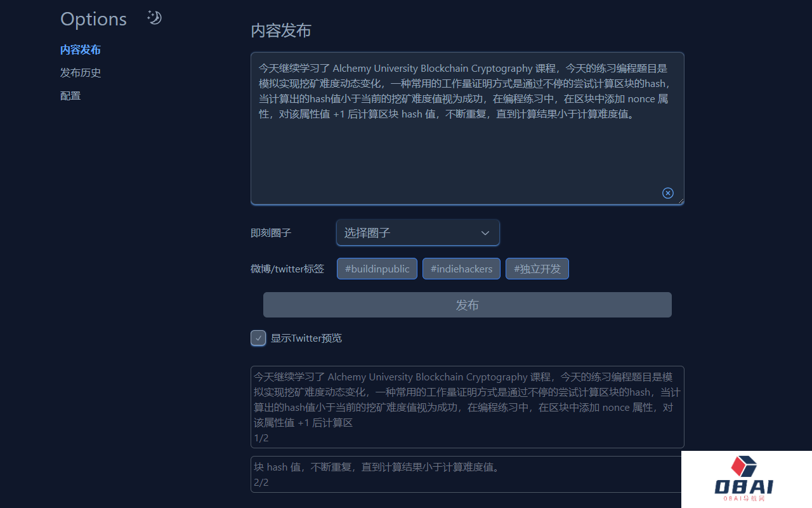
Task: Click the Options page heading
Action: (x=93, y=19)
